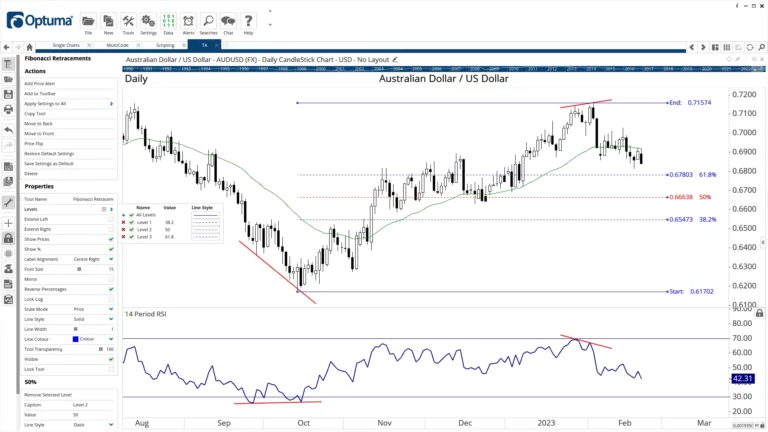The image size is (768, 432).
Task: Click Add Price Alert action
Action: [x=40, y=84]
